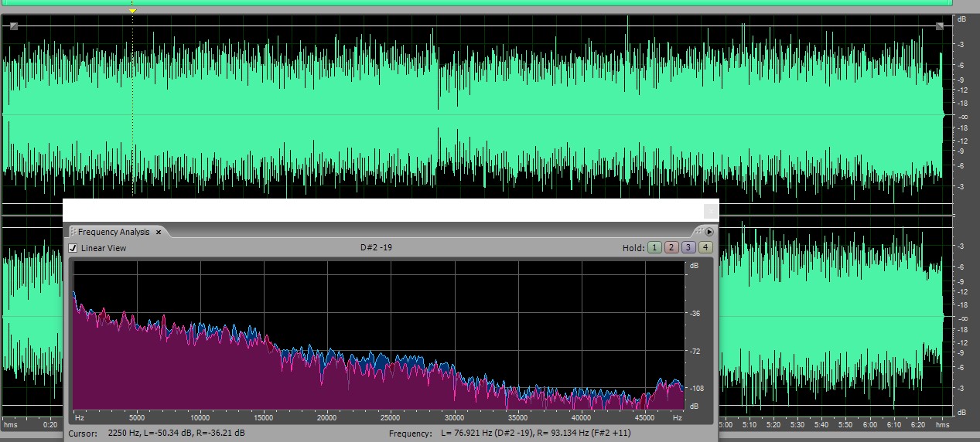Toggle the Linear View checkbox
The width and height of the screenshot is (980, 442).
click(x=73, y=248)
